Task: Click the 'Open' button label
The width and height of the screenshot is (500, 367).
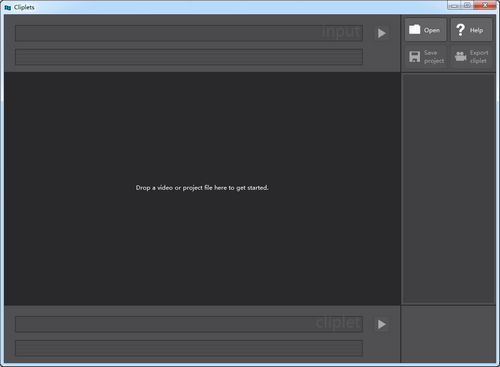Action: [432, 30]
